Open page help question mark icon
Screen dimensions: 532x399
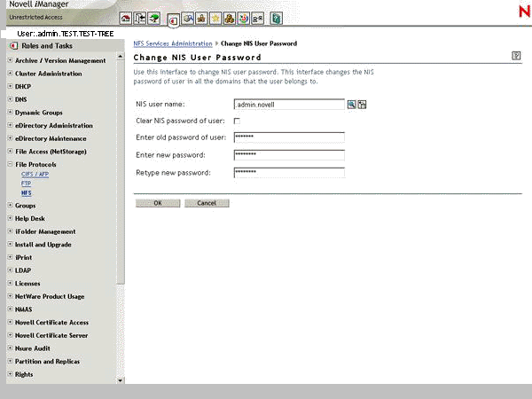pyautogui.click(x=516, y=56)
